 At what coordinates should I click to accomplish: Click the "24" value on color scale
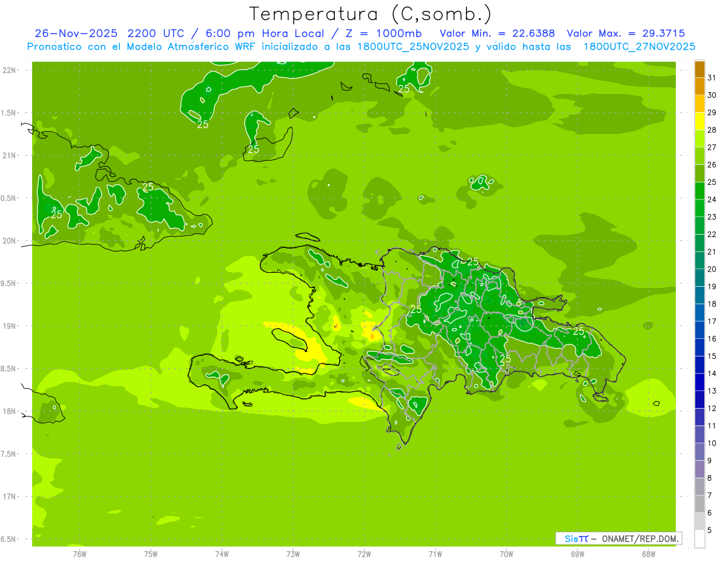pos(712,199)
